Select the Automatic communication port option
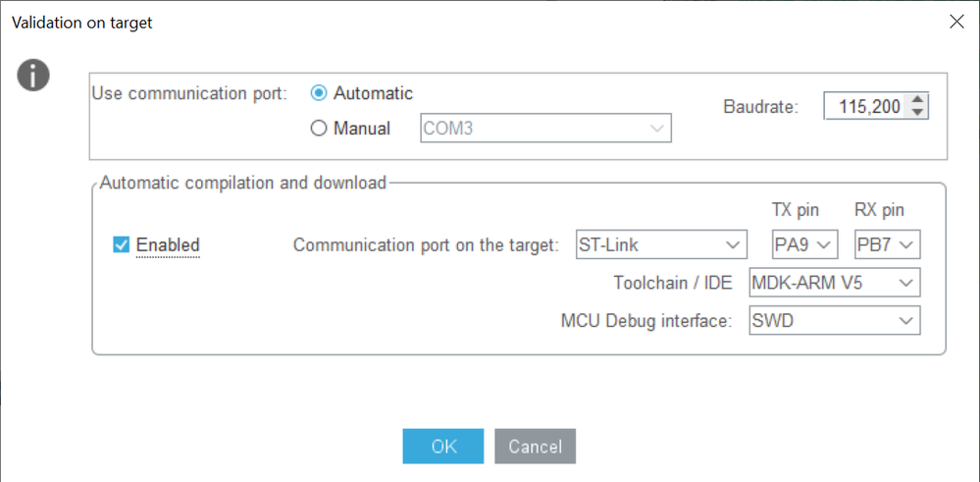 [318, 93]
